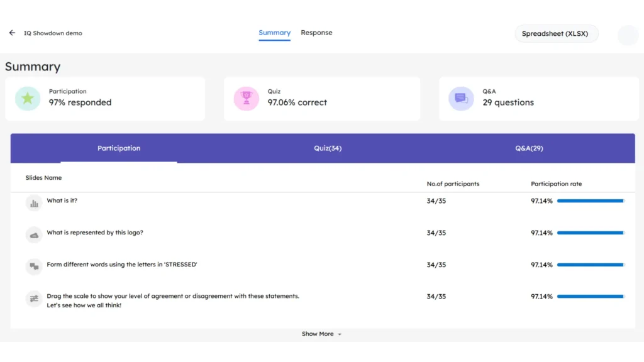
Task: Click the Show More dropdown arrow
Action: [x=340, y=334]
